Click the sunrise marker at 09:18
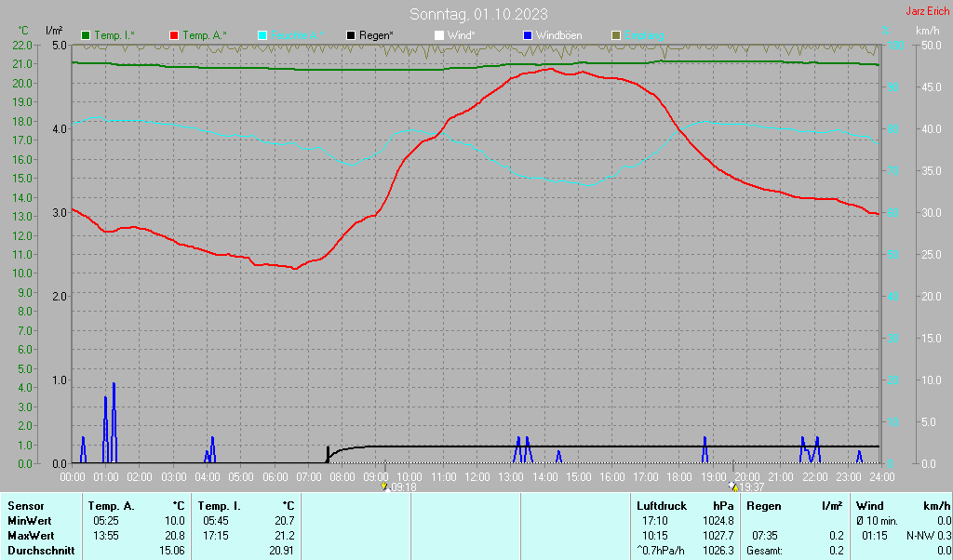The width and height of the screenshot is (953, 560). coord(384,487)
